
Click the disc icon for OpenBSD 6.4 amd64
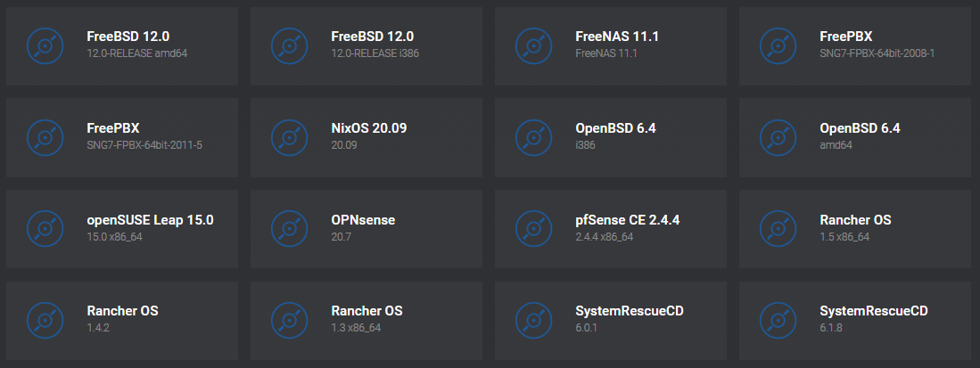(778, 137)
